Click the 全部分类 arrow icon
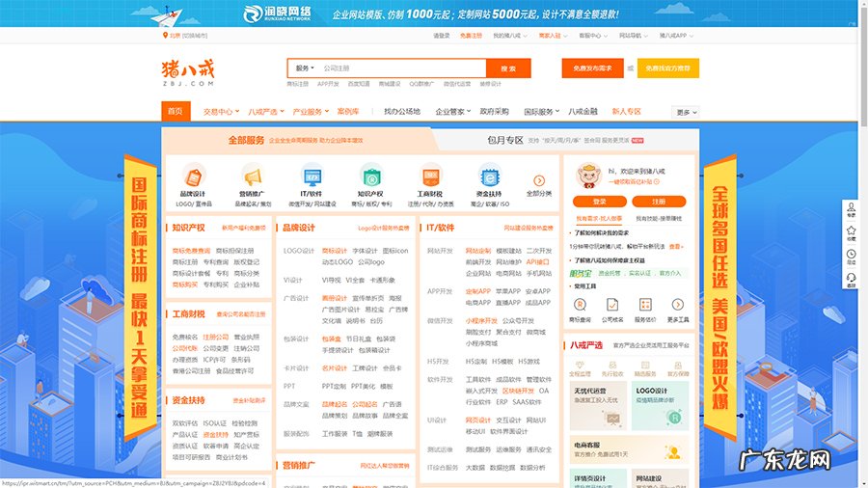This screenshot has width=868, height=488. 539,180
